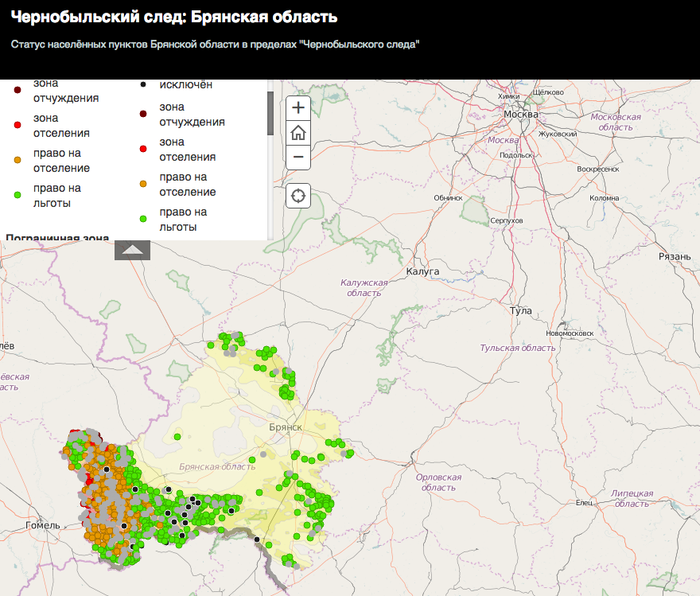Click the legend panel's vertical scrollbar thumb

click(270, 112)
